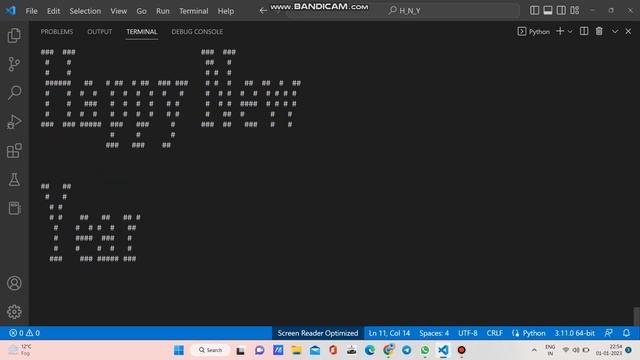Screen dimensions: 640x360
Task: Open the Selection menu
Action: tap(85, 11)
